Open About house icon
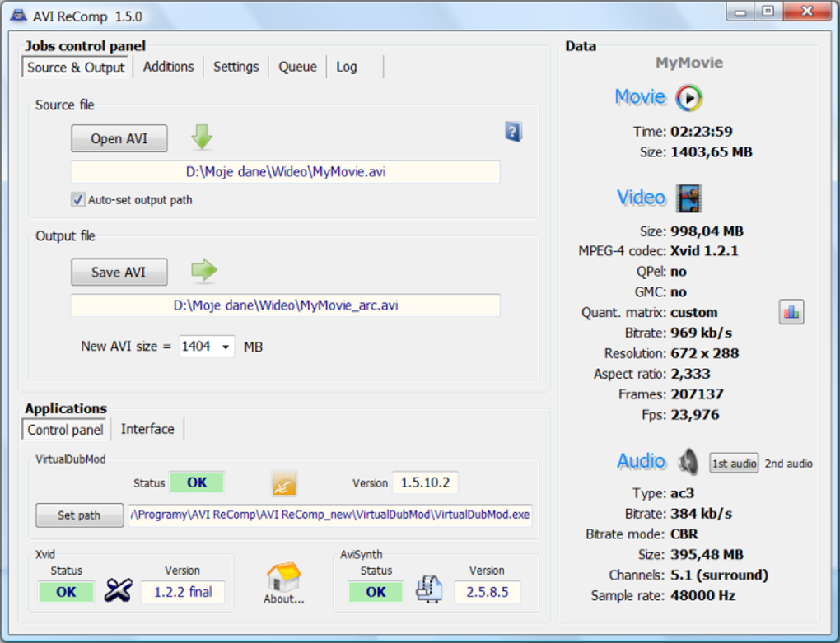Viewport: 840px width, 643px height. click(284, 577)
